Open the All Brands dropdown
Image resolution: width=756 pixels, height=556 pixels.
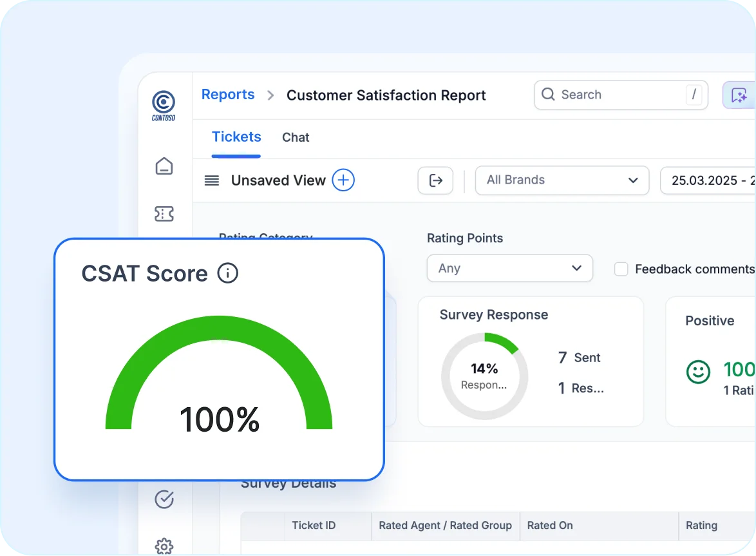(x=562, y=180)
